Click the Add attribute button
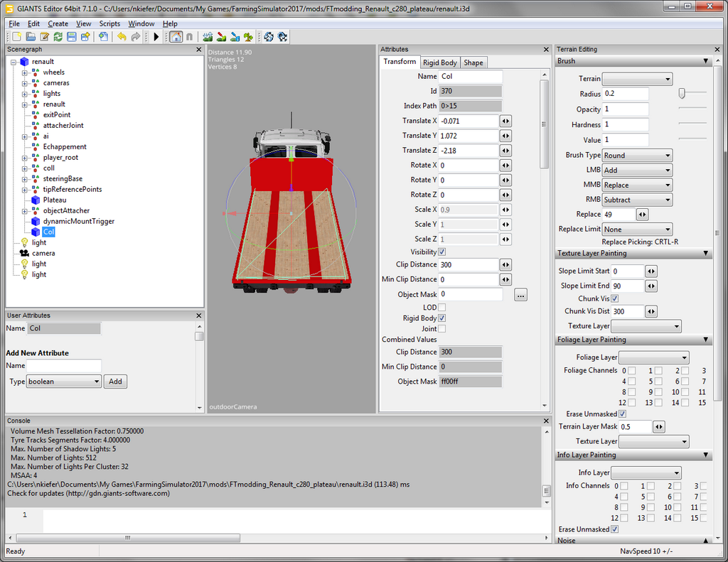 [115, 382]
